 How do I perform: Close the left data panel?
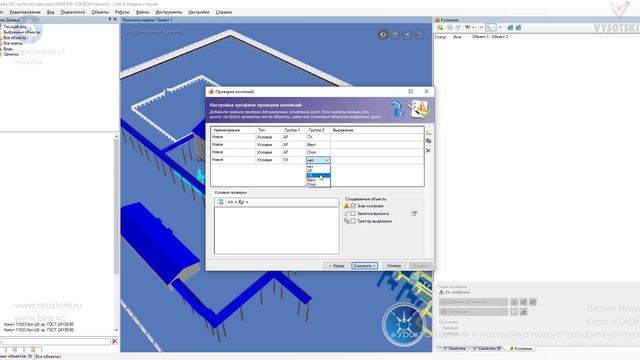click(115, 20)
